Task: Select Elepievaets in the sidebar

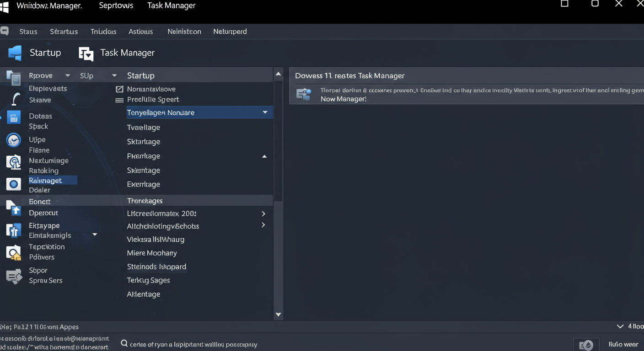Action: 48,89
